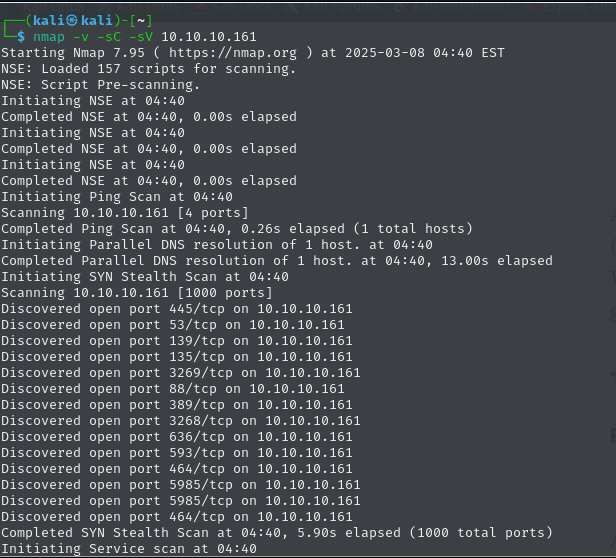Click the 'Discovered open port 3269/tcp' line

180,373
